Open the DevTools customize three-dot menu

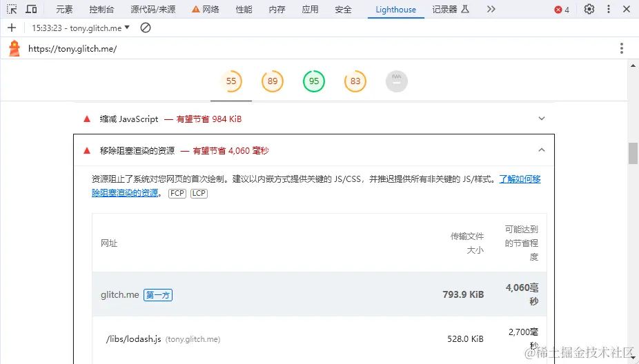(609, 9)
